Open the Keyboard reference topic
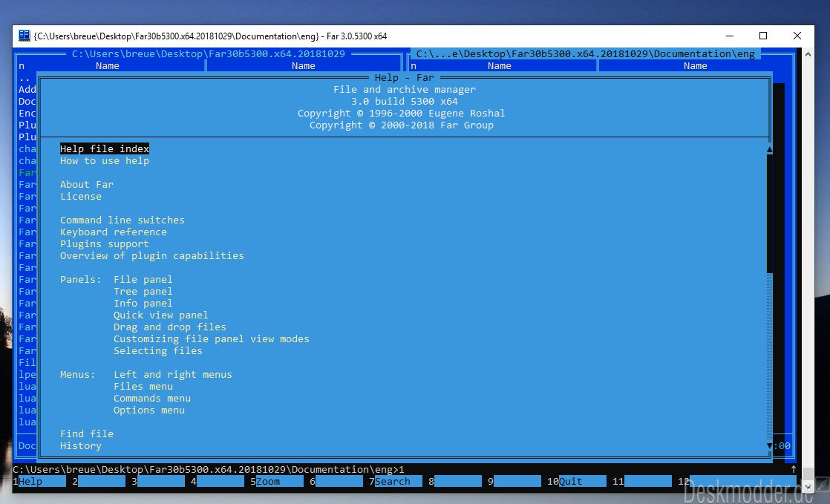Viewport: 830px width, 504px height. pyautogui.click(x=114, y=232)
